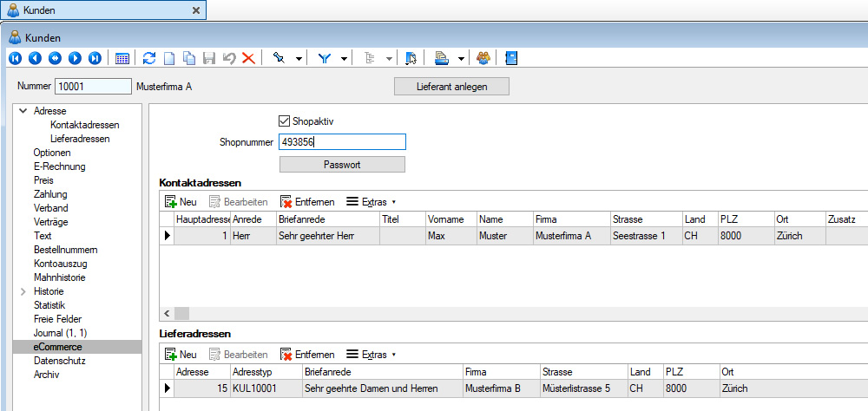Screen dimensions: 868x411
Task: Open the table view icon
Action: click(122, 58)
